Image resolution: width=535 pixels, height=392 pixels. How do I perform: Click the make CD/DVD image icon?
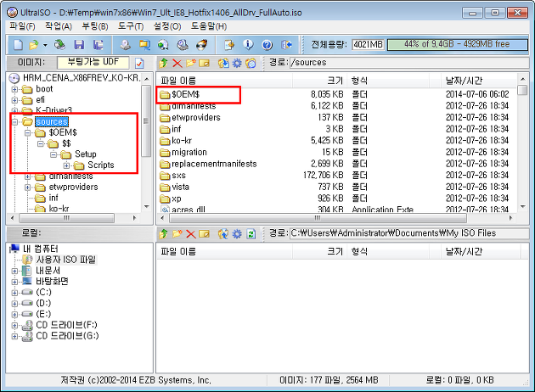(x=125, y=45)
